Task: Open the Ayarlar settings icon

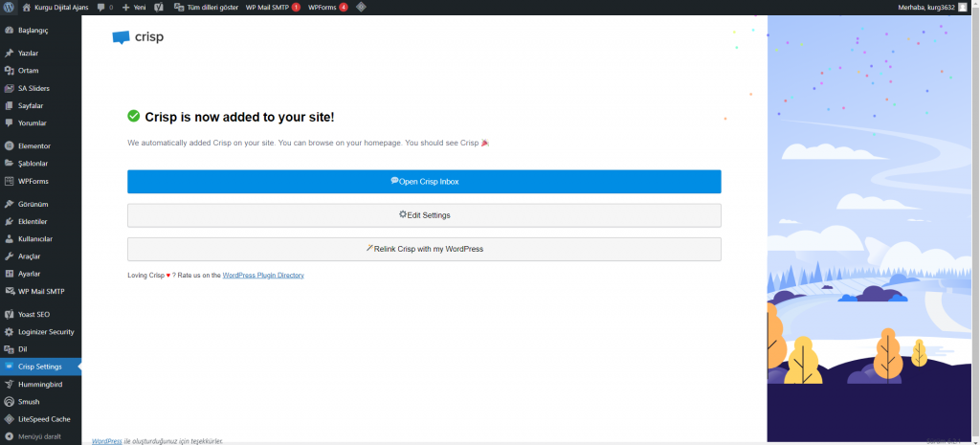Action: 9,274
